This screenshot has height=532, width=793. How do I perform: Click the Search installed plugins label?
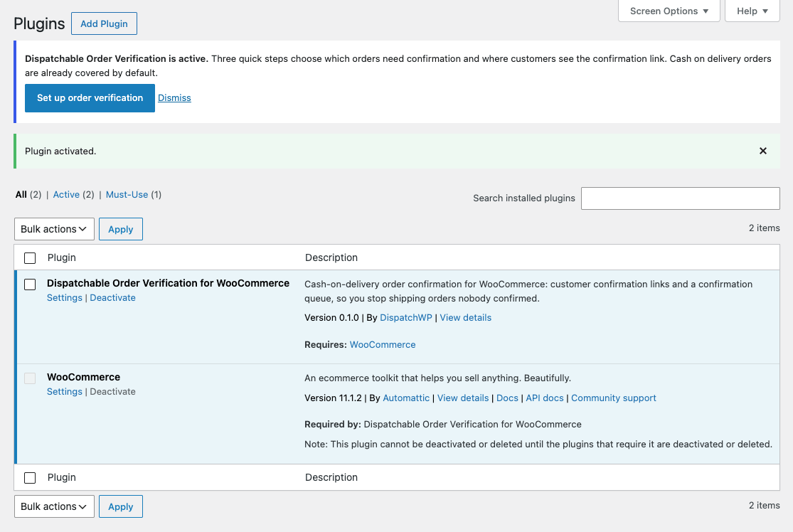[524, 198]
